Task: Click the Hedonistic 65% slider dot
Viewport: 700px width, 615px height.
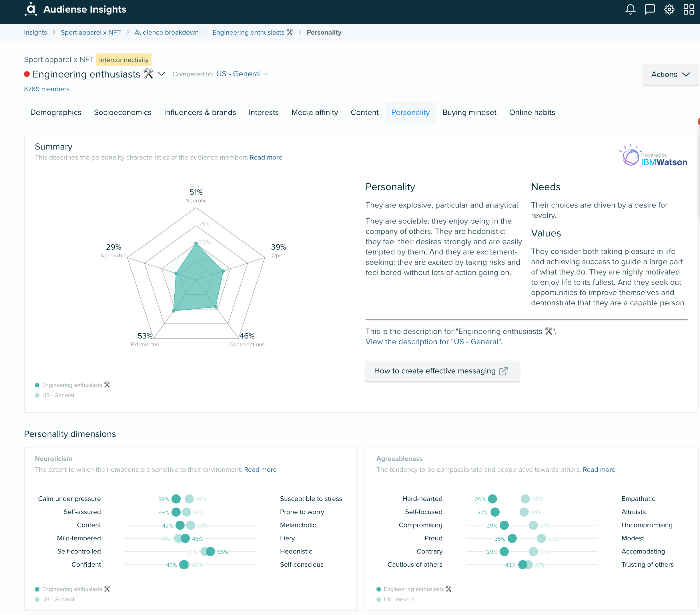Action: click(x=210, y=551)
